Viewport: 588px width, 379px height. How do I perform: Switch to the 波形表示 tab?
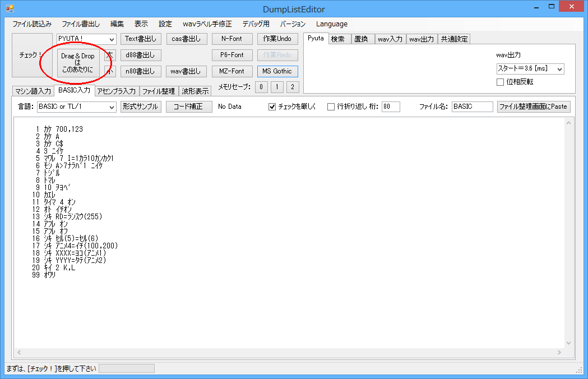195,91
